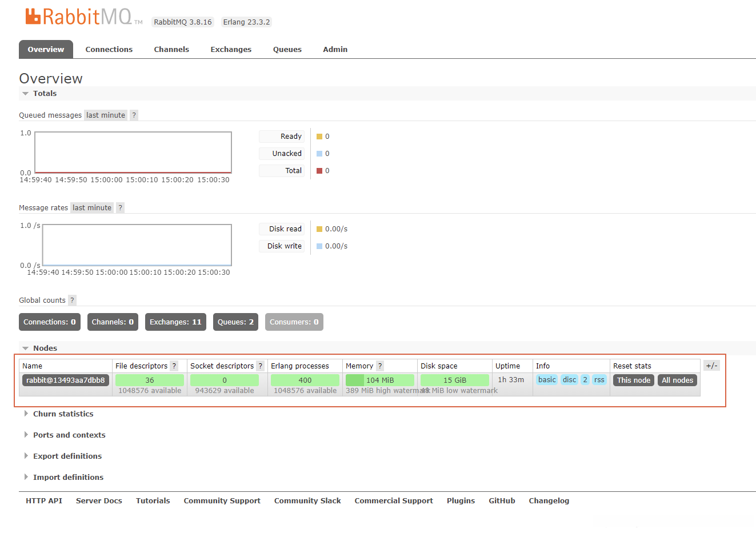This screenshot has height=533, width=756.
Task: Click the File descriptors 36 bar
Action: (150, 380)
